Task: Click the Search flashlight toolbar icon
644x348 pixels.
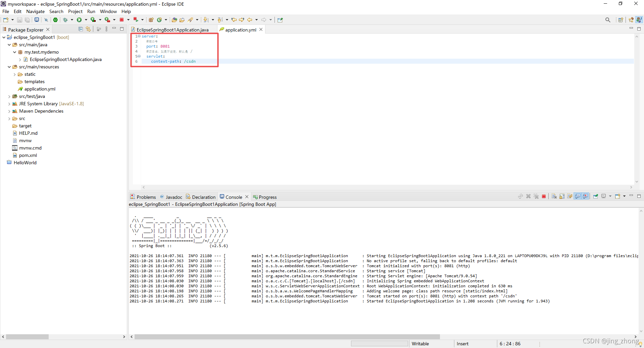Action: pos(190,20)
